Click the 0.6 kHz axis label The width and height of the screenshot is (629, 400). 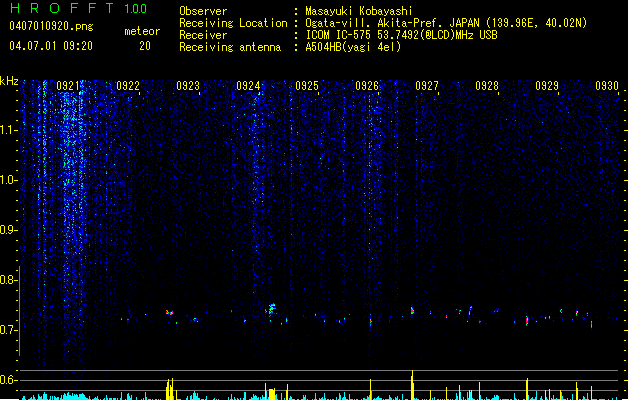coord(9,380)
